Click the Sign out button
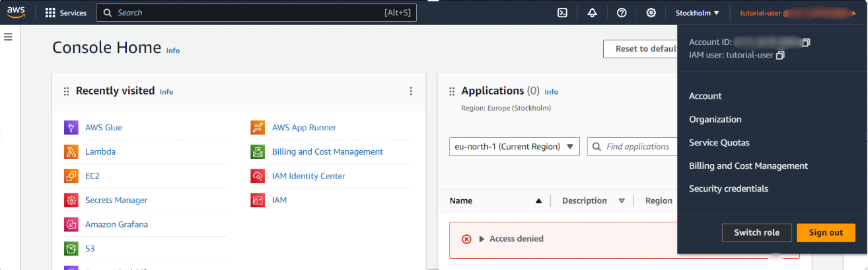Image resolution: width=868 pixels, height=270 pixels. coord(826,232)
